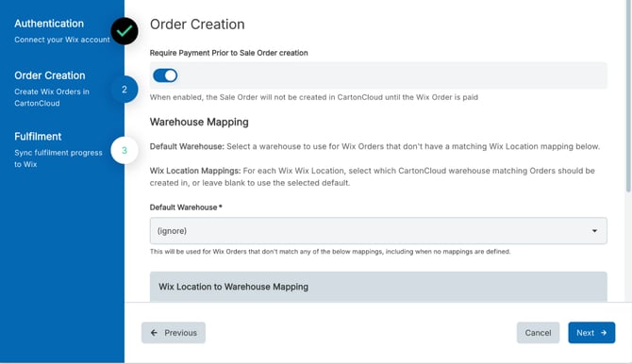Image resolution: width=632 pixels, height=364 pixels.
Task: Click the 'Default Warehouse:' description paragraph
Action: (374, 146)
